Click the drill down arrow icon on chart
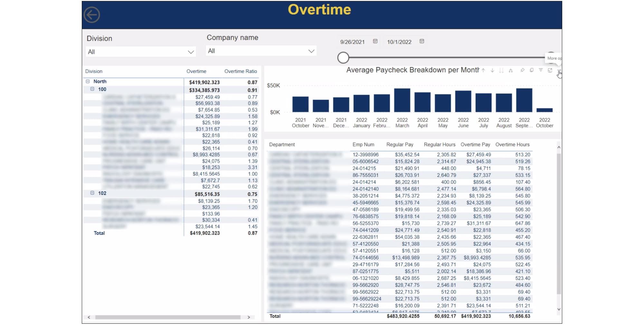The height and width of the screenshot is (325, 644). click(492, 70)
